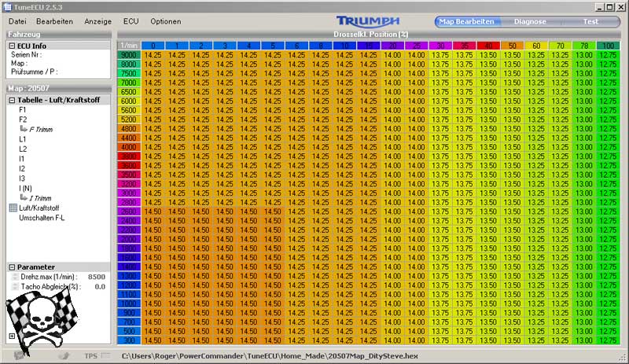Screen dimensions: 629x364
Task: Select 14.25 cell at 9000 rpm, column 0
Action: [153, 55]
